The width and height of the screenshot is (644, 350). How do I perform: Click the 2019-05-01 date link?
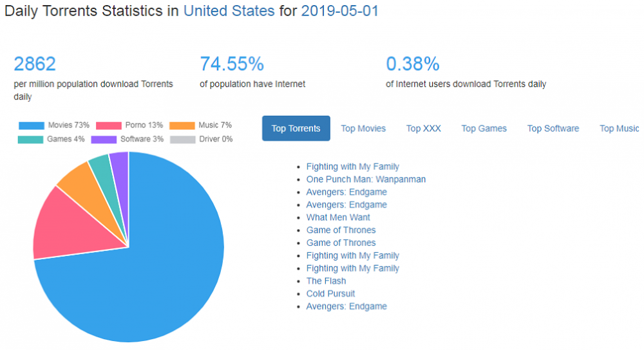click(339, 12)
